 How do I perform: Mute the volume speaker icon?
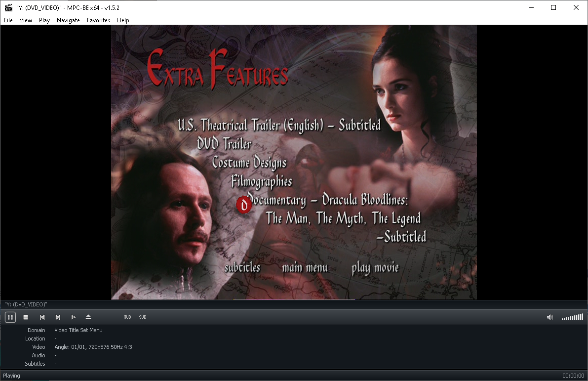(550, 317)
